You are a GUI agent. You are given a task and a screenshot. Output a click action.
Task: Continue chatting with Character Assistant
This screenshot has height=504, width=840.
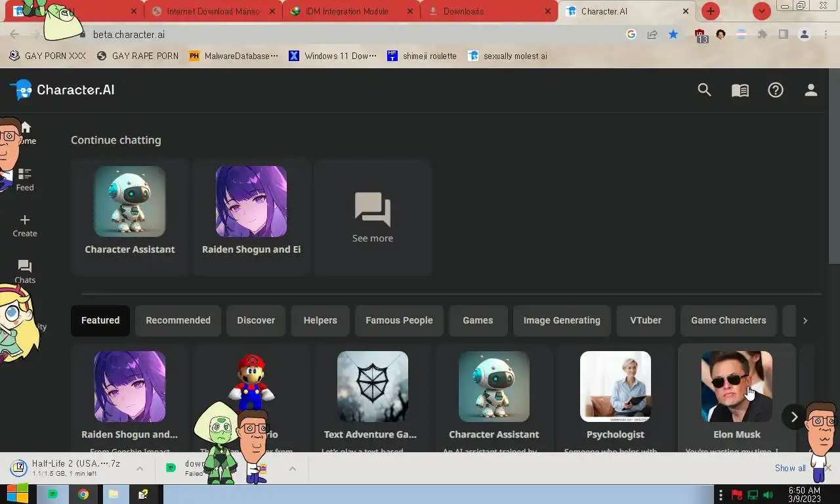pos(130,217)
